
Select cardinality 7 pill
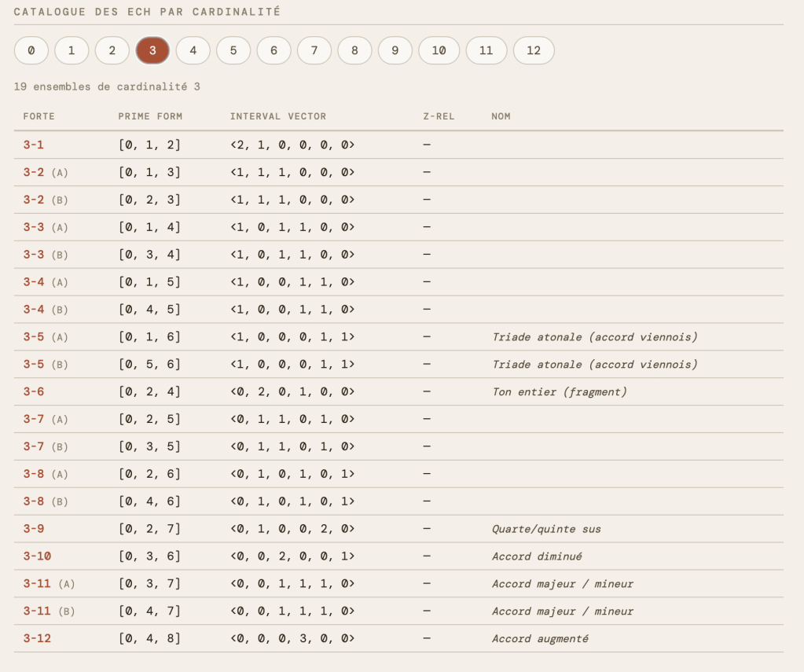tap(314, 50)
